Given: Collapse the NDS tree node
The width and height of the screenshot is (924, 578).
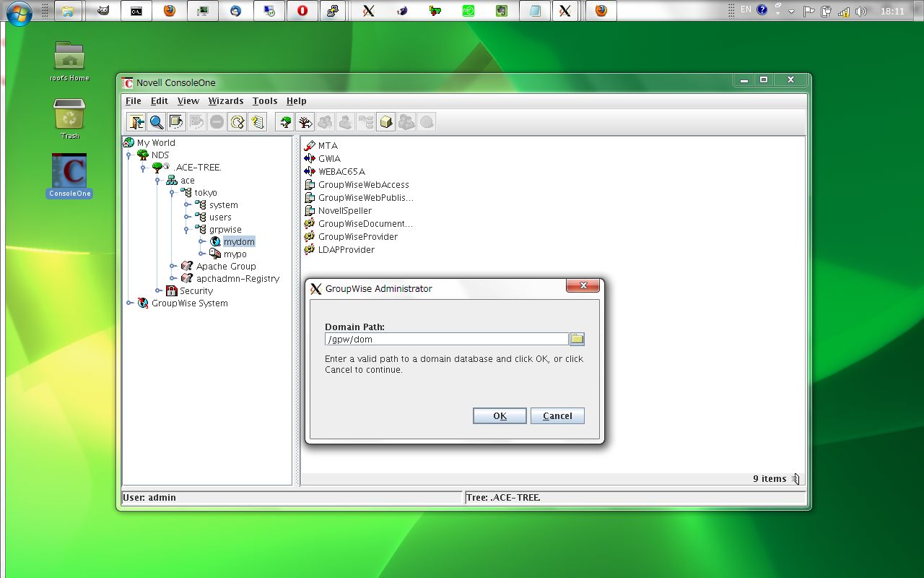Looking at the screenshot, I should tap(129, 155).
